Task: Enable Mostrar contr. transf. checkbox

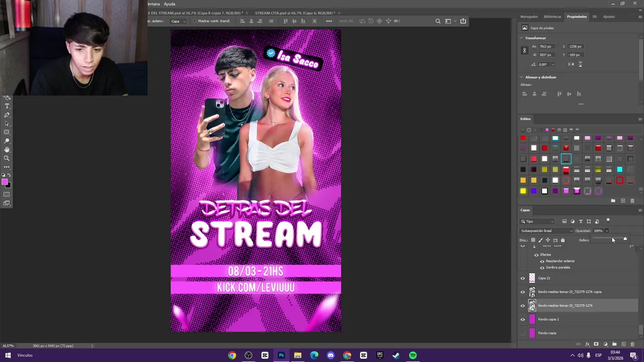Action: [x=195, y=21]
